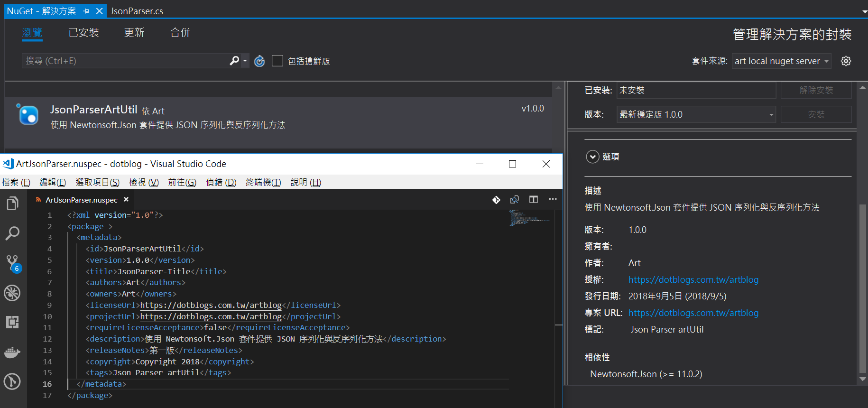Switch to the JsonParser.cs tab
This screenshot has height=408, width=868.
coord(137,11)
